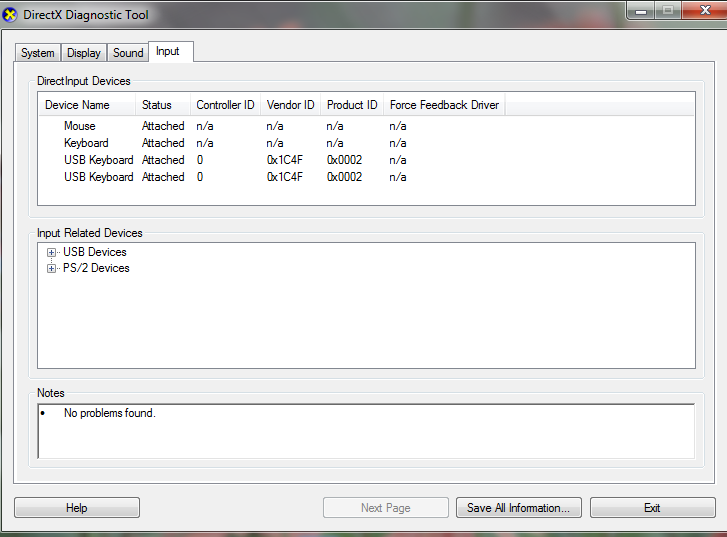Click Force Feedback Driver column header
The width and height of the screenshot is (727, 537).
pos(444,105)
